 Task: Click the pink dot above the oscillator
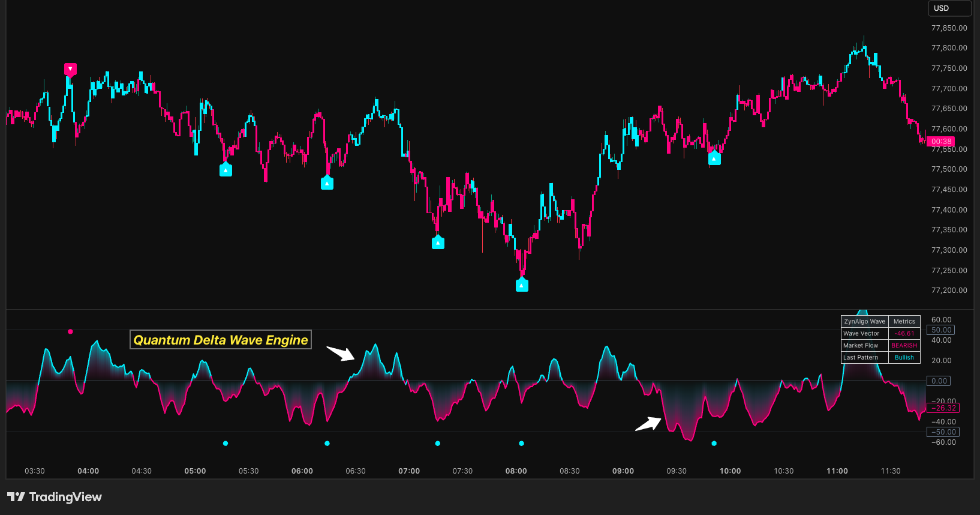pos(70,331)
